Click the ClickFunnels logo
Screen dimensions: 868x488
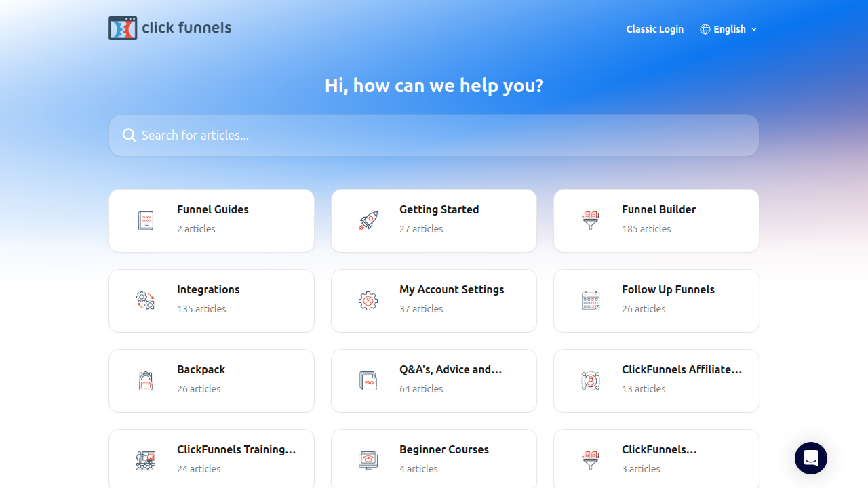pos(170,28)
